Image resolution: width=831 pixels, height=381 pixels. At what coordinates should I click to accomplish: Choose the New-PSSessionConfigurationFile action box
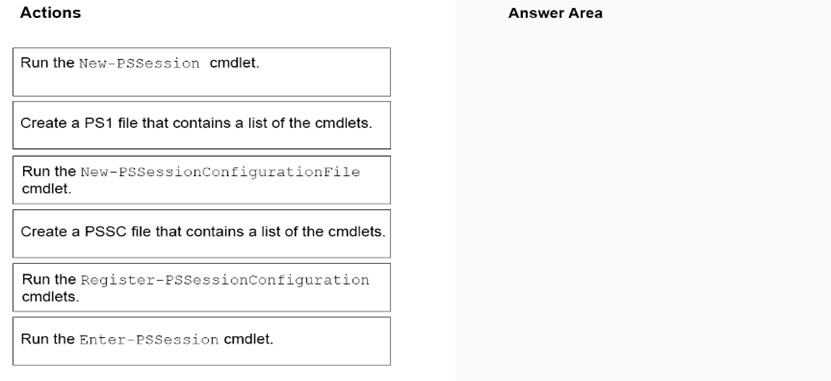(x=201, y=180)
